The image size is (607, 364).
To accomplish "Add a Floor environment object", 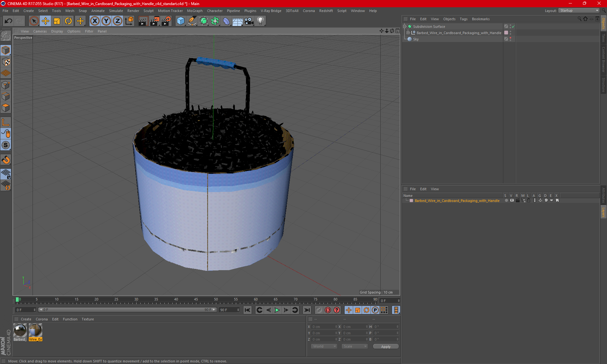I will tap(238, 21).
